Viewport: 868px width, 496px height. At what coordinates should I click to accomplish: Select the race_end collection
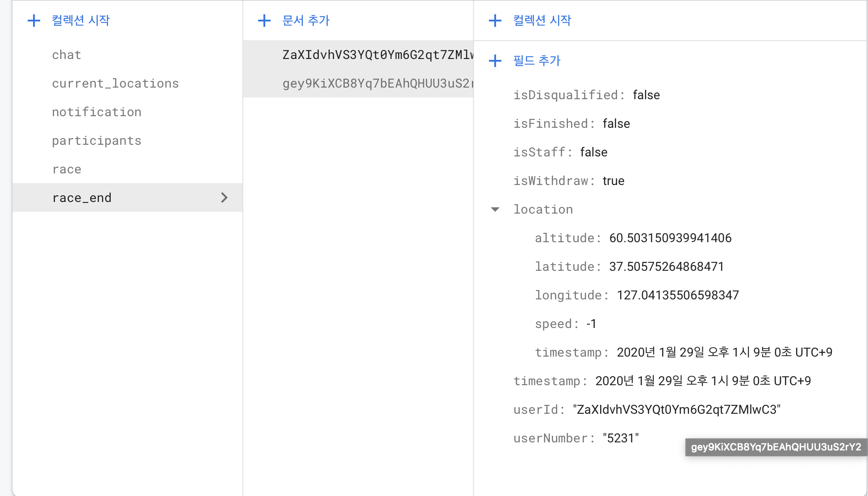pos(82,198)
